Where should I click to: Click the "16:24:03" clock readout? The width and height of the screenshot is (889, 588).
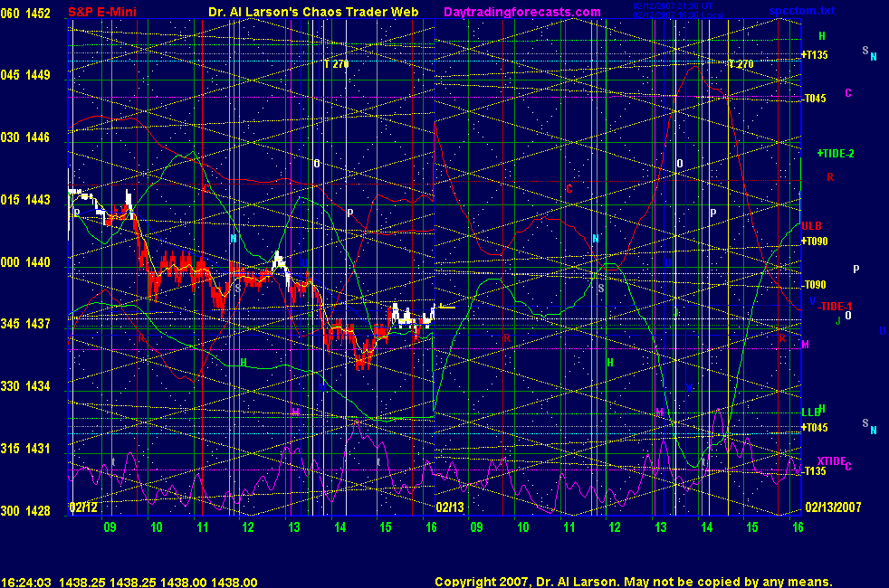pyautogui.click(x=26, y=582)
